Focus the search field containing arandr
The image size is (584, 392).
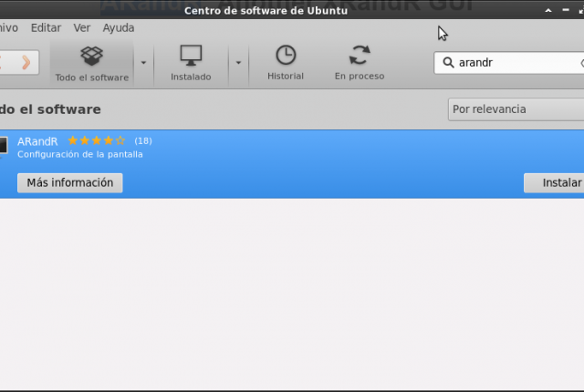click(x=509, y=63)
